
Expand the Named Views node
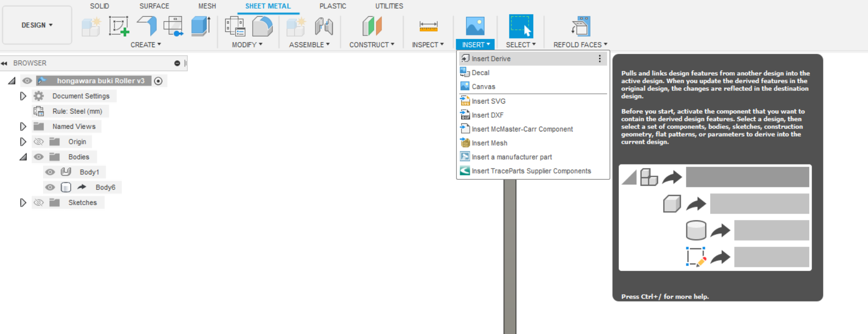[x=23, y=126]
